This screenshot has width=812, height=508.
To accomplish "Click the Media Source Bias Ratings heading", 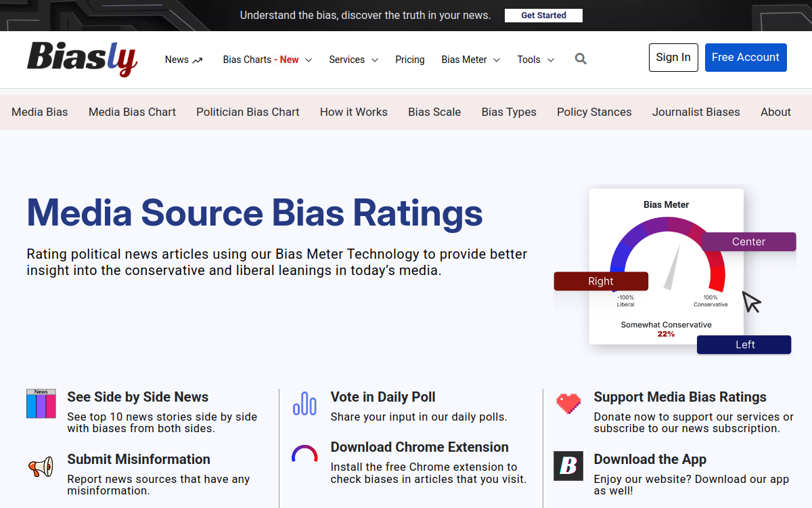I will pos(254,213).
